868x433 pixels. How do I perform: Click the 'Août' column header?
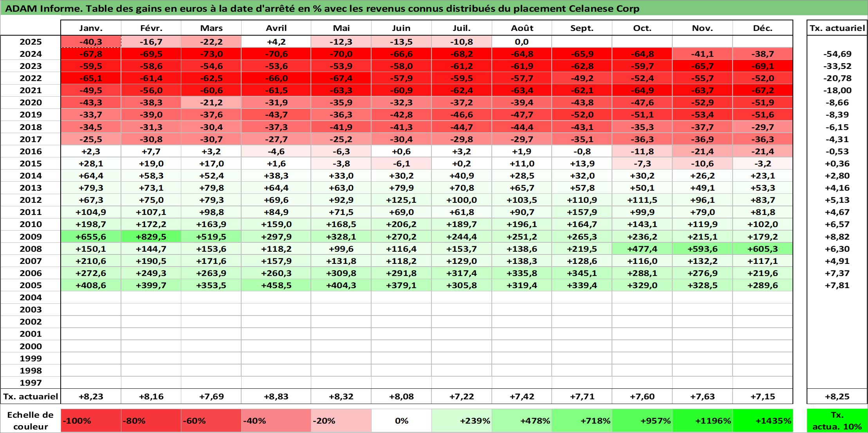click(x=522, y=28)
